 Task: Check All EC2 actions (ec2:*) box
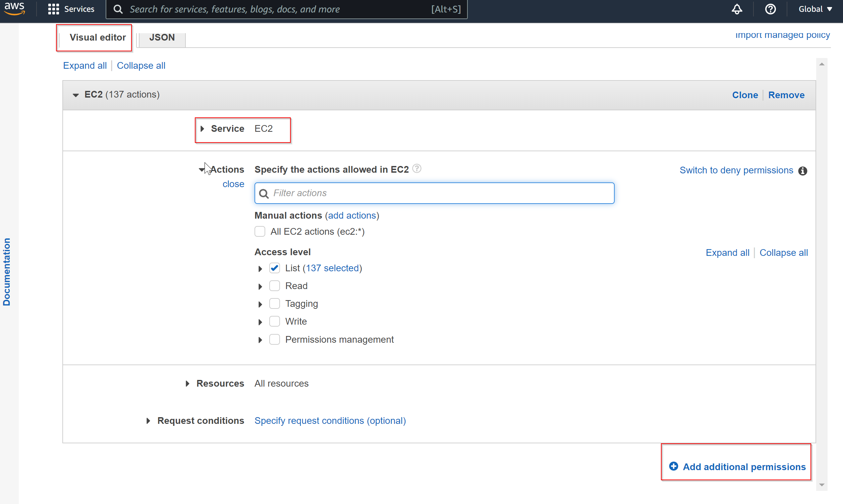pos(260,232)
